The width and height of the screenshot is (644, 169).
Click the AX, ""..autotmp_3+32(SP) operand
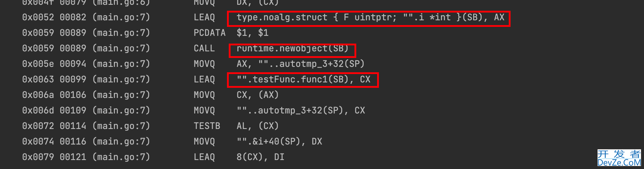pos(301,64)
